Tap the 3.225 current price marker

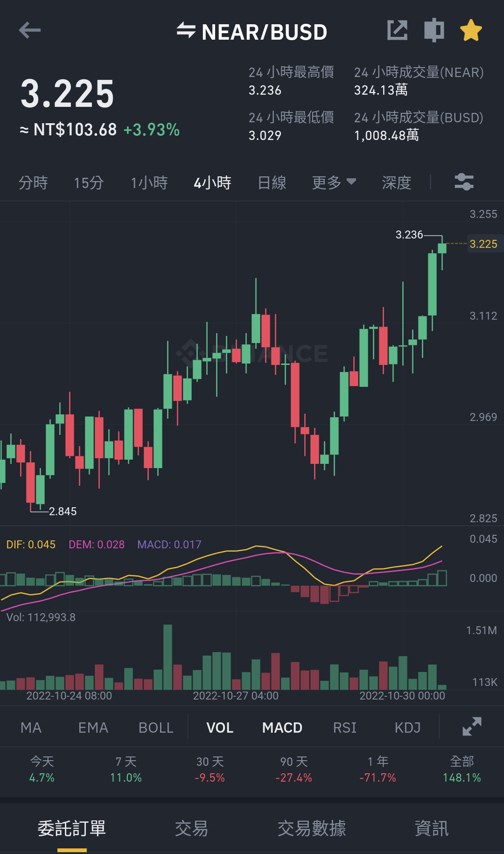[x=484, y=244]
